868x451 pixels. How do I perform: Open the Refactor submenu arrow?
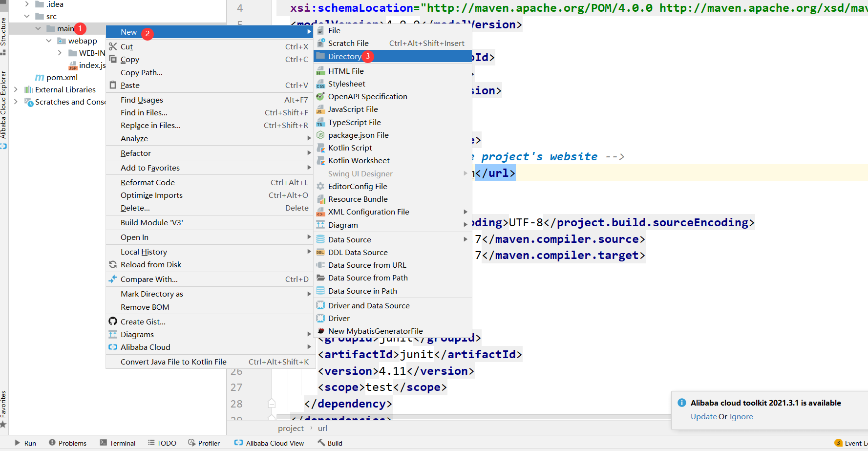click(x=309, y=153)
